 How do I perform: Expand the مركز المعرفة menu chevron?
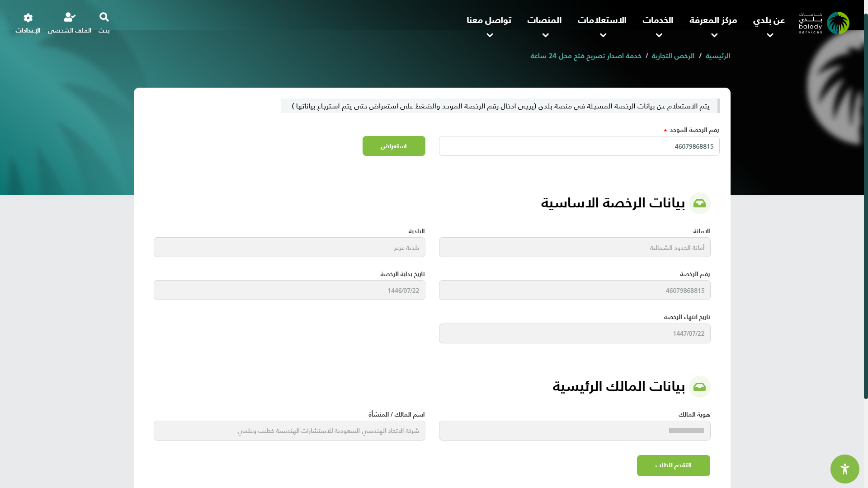coord(714,35)
